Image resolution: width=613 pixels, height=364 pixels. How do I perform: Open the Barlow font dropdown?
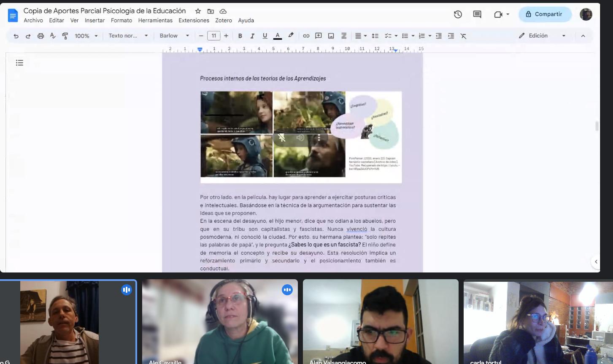click(x=174, y=36)
